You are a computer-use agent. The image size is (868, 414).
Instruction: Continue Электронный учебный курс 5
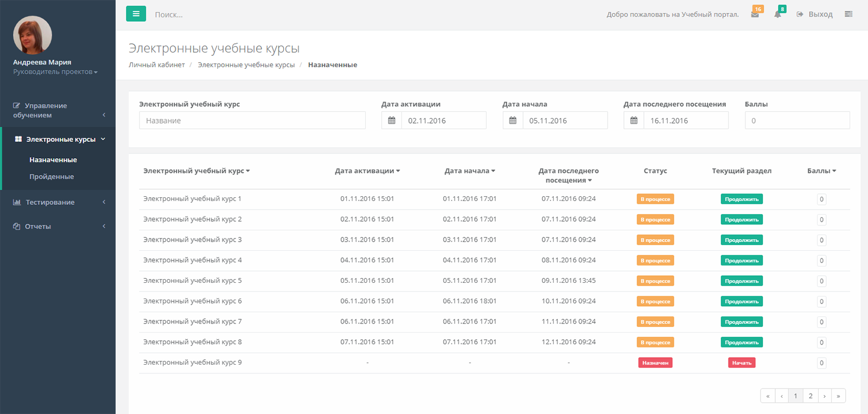[742, 281]
